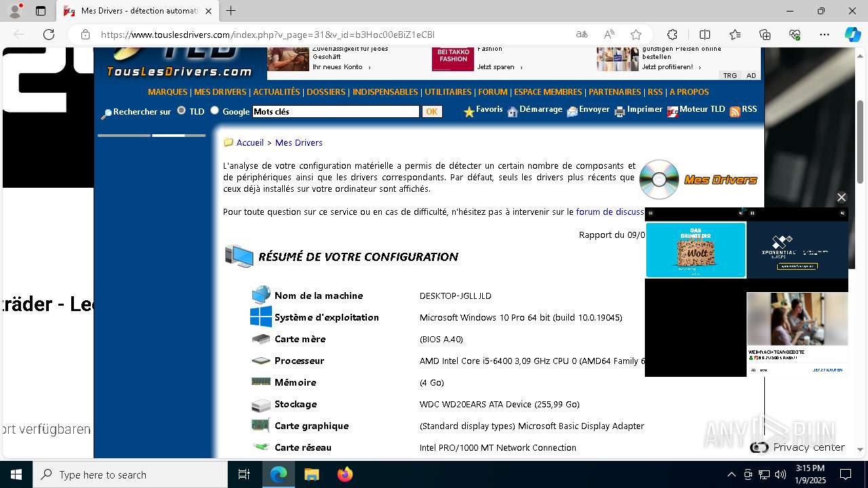
Task: Open the Windows Start menu
Action: point(16,474)
